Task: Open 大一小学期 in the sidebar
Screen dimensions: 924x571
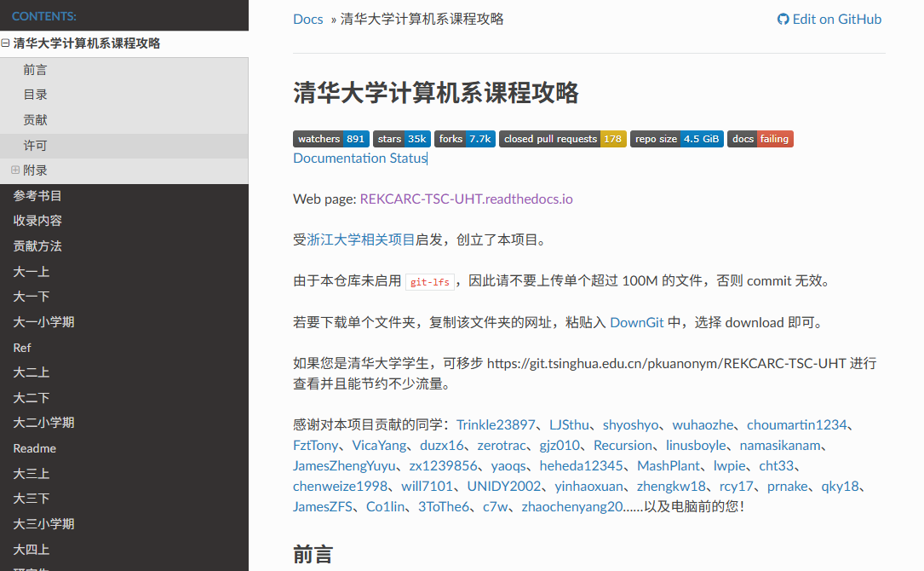Action: pyautogui.click(x=123, y=322)
